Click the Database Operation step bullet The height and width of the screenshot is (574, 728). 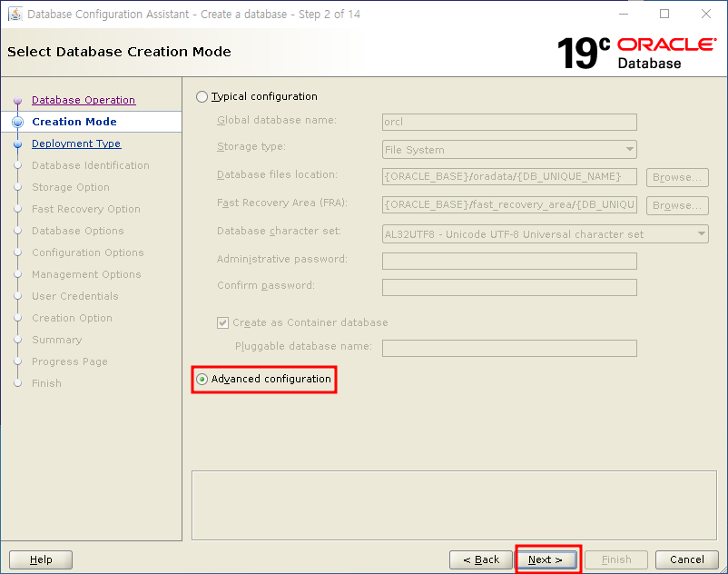coord(17,100)
